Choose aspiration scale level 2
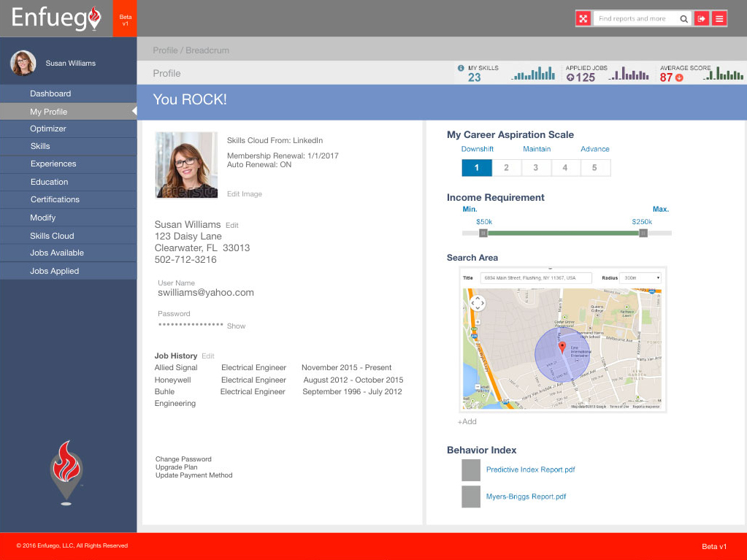The image size is (747, 560). pyautogui.click(x=506, y=168)
